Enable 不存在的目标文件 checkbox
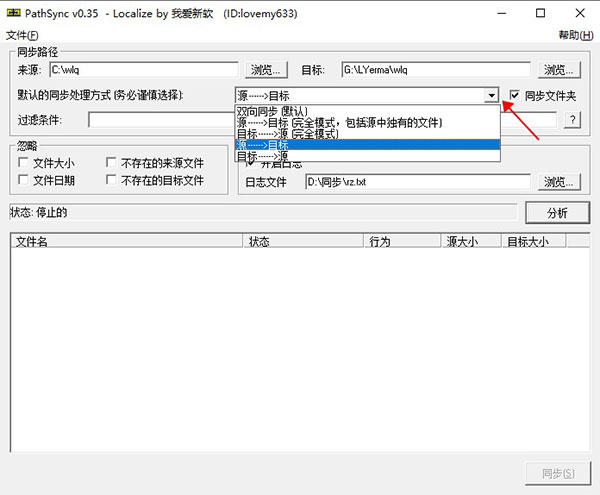The height and width of the screenshot is (495, 600). (x=111, y=180)
